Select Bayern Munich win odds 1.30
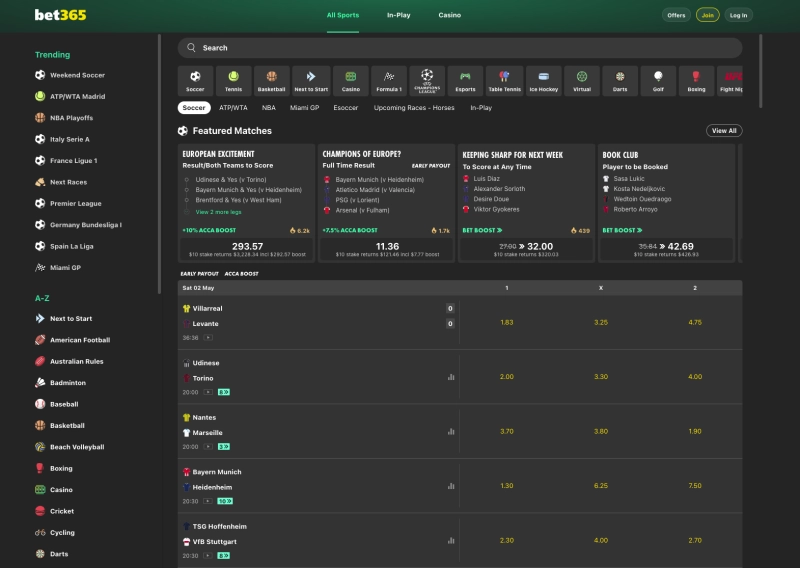Screen dimensions: 800x568 (507, 486)
